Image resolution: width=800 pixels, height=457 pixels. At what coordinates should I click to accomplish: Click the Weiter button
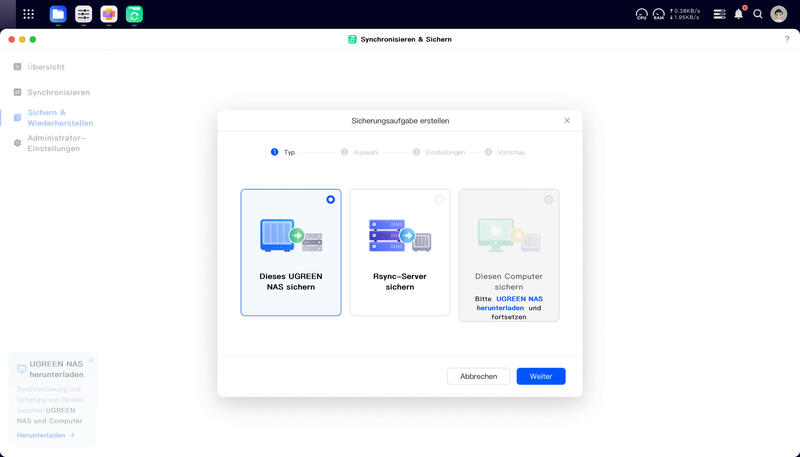coord(541,376)
